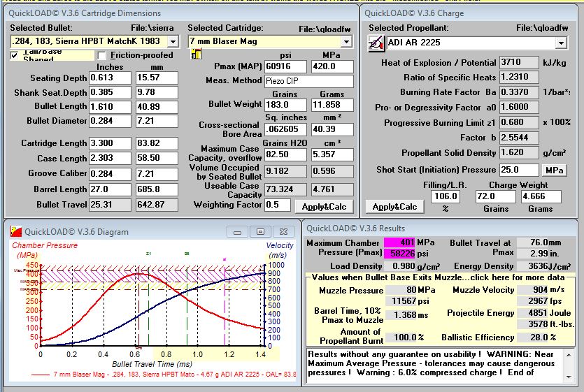Click the Amount of Propellant Burnt 100.0 % value
The image size is (584, 392).
click(401, 337)
